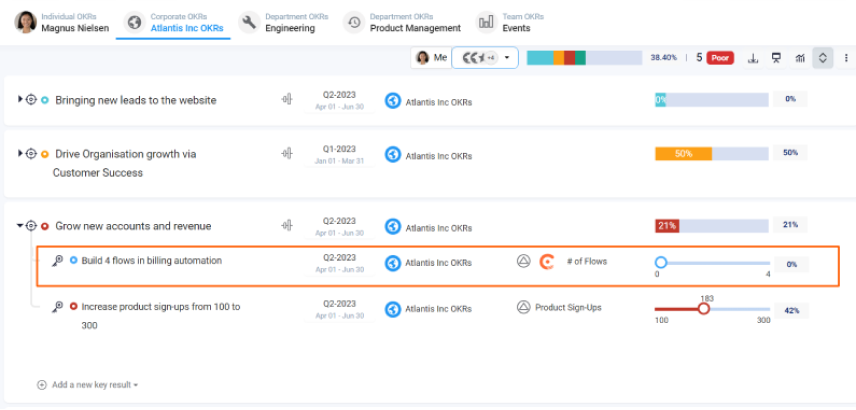The image size is (856, 410).
Task: Click alignment icon on Grow new accounts row
Action: [287, 225]
